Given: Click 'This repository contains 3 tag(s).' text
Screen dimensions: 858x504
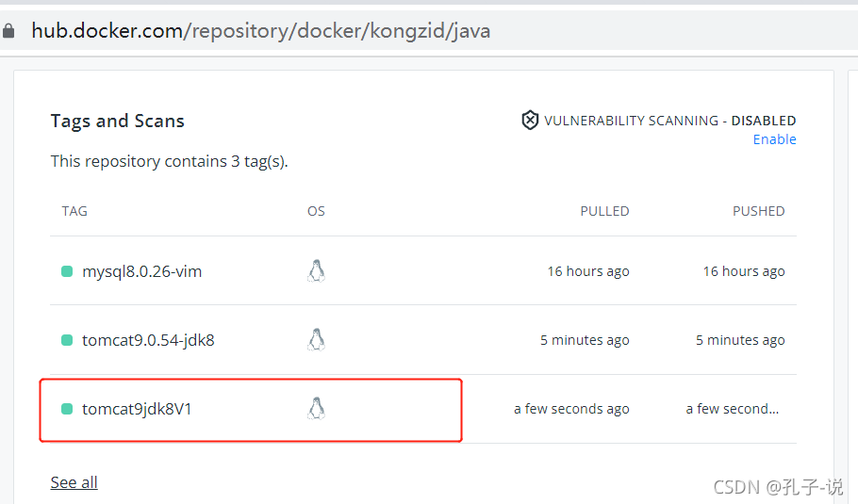Looking at the screenshot, I should pos(169,162).
